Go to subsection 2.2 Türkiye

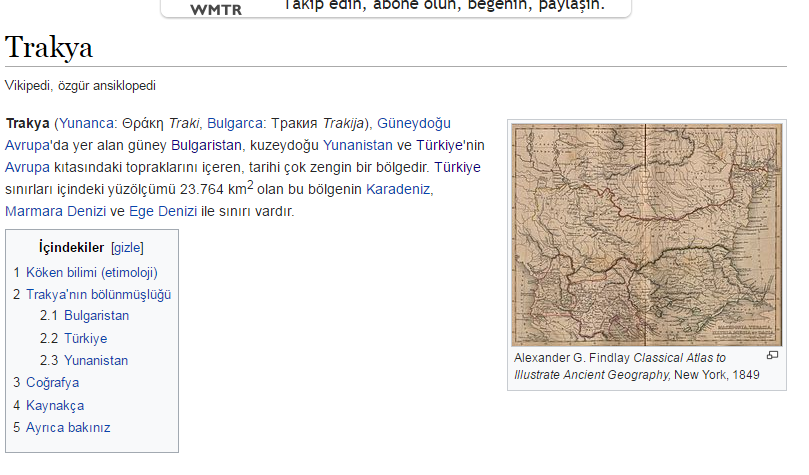click(x=74, y=339)
